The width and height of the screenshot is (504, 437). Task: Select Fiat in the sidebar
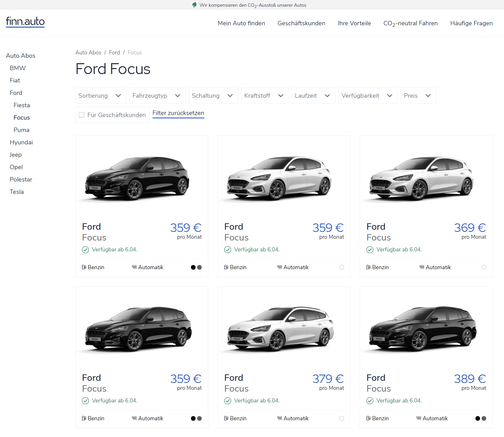click(15, 80)
